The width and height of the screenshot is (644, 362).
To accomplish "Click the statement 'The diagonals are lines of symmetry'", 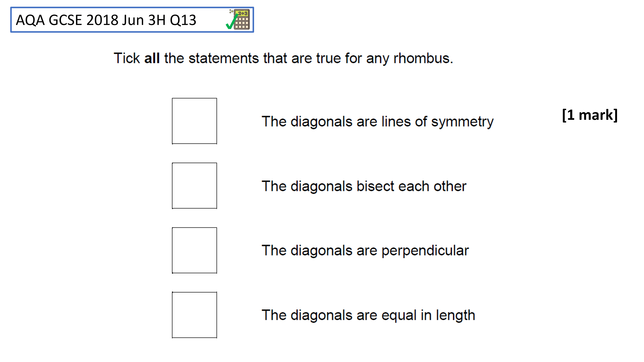I will 378,122.
